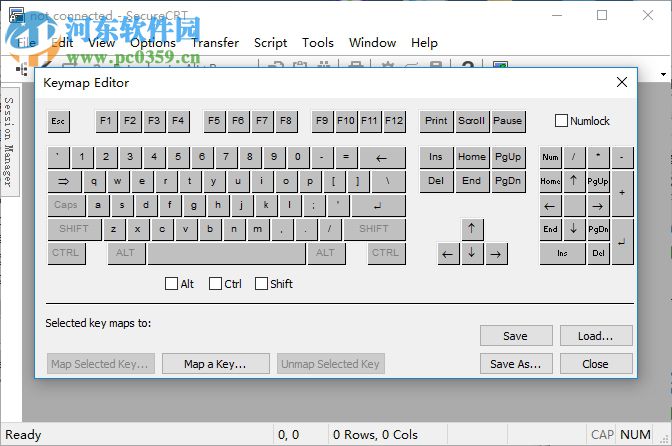Select the number 1 key

[83, 157]
